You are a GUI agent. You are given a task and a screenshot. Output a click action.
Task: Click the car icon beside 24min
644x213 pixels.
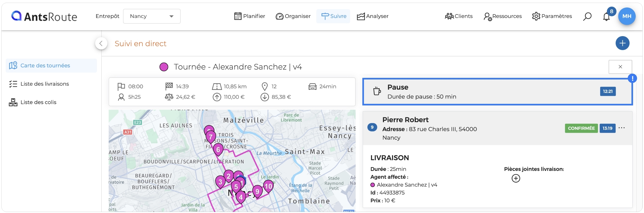pos(312,86)
